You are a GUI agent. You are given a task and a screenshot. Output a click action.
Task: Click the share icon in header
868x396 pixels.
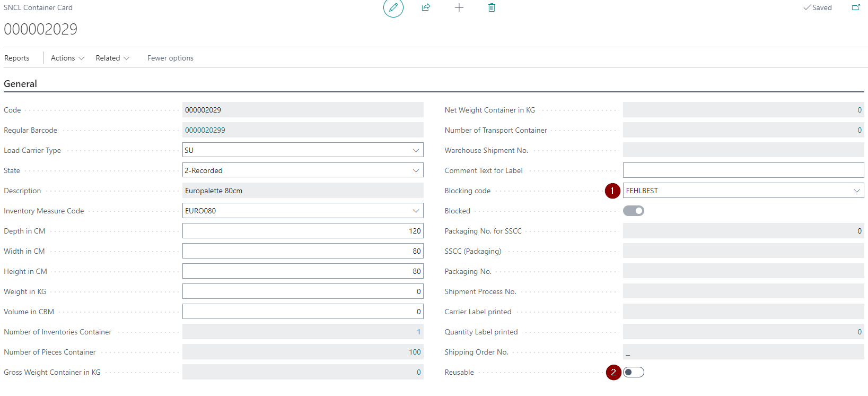click(426, 7)
